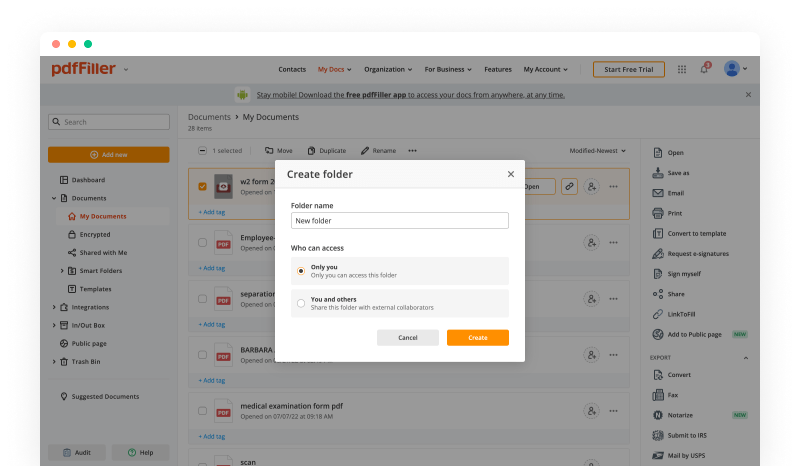The height and width of the screenshot is (466, 792).
Task: Click the copy link icon on w2 form
Action: (x=569, y=186)
